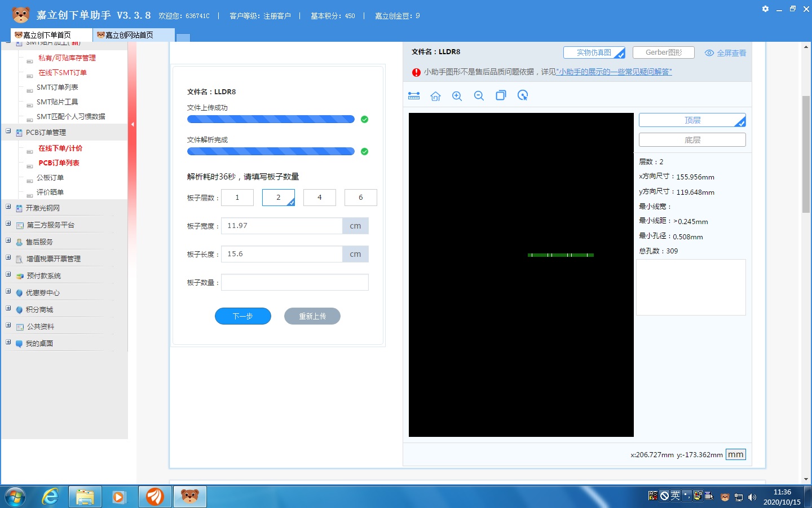Select Gerber图形 view mode
This screenshot has height=508, width=812.
(664, 52)
